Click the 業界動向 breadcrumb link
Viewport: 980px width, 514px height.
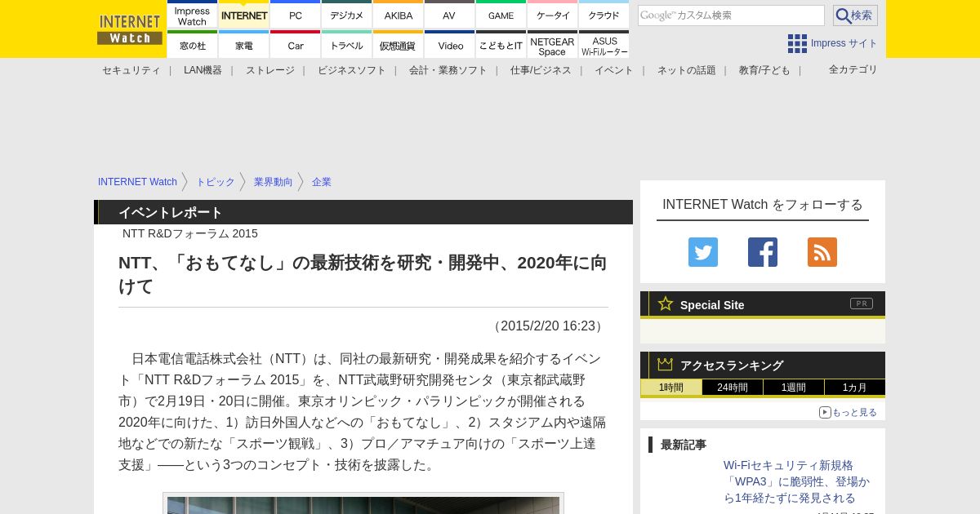pos(274,182)
